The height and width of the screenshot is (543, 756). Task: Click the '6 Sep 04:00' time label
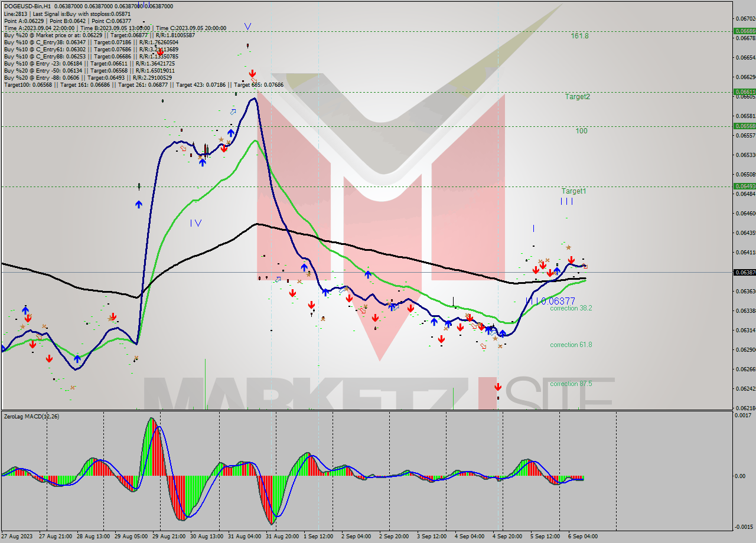(584, 537)
